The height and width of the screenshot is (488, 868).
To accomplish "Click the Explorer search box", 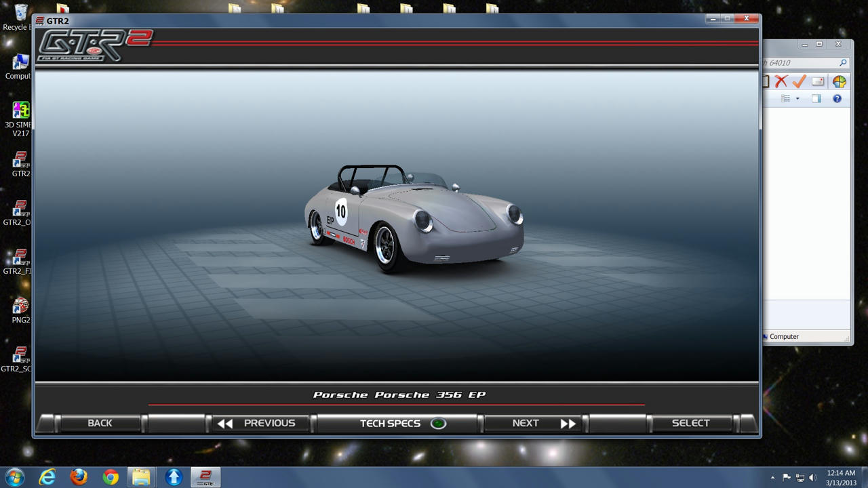I will coord(806,63).
